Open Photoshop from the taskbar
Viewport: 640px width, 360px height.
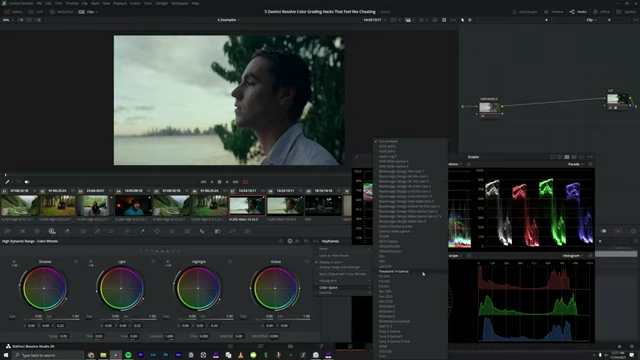coord(165,355)
